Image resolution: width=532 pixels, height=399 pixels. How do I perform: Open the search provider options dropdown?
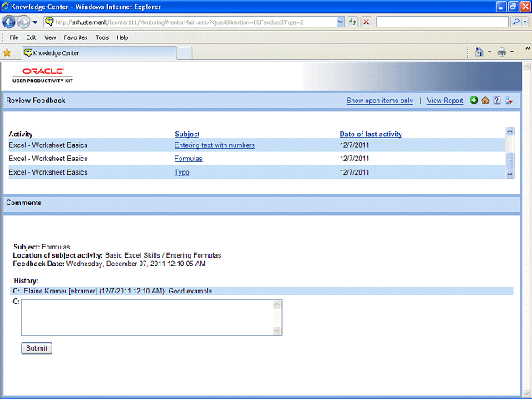coord(525,22)
